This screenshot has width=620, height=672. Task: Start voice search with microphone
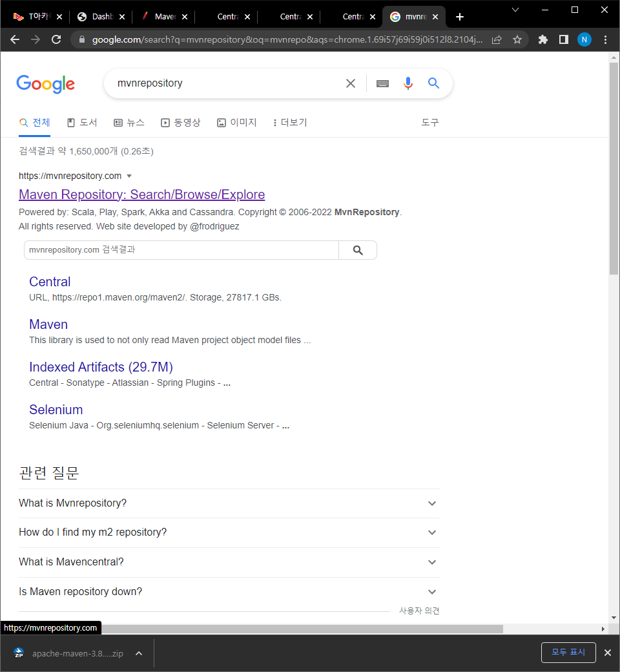click(x=408, y=83)
